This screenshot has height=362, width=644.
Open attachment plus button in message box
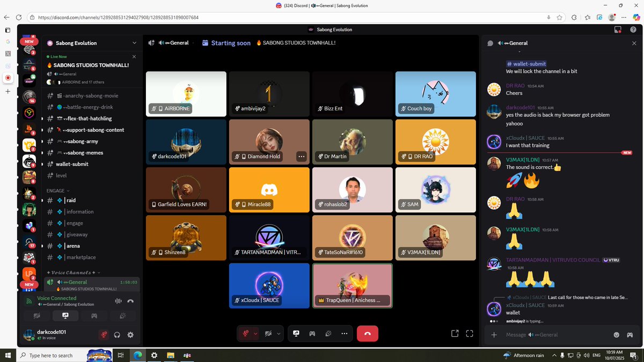pos(494,335)
